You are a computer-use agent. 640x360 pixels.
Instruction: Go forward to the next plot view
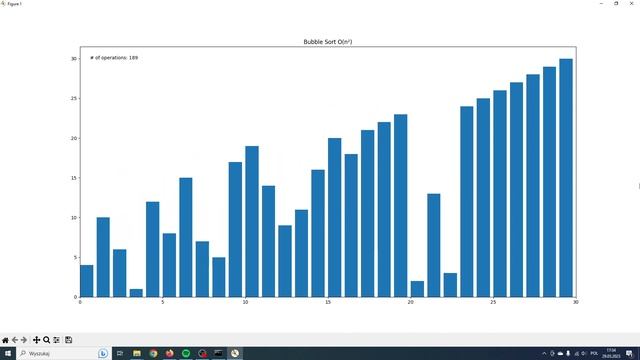(x=24, y=340)
